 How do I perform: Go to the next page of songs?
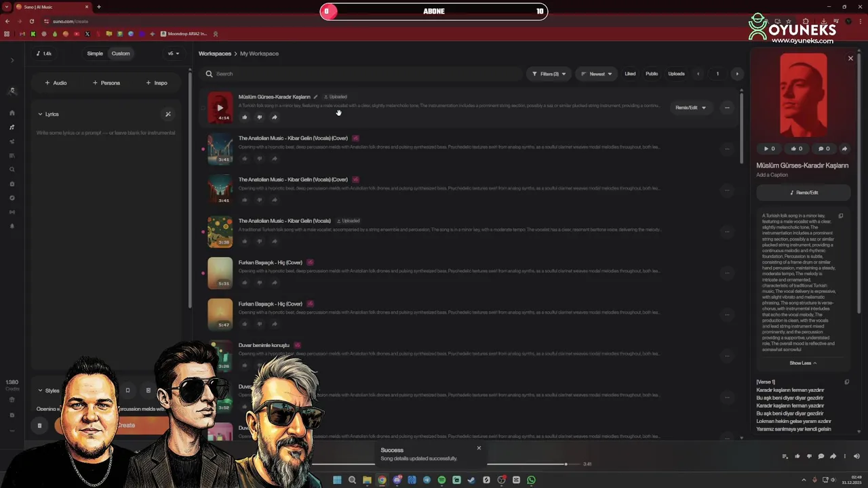pos(737,74)
